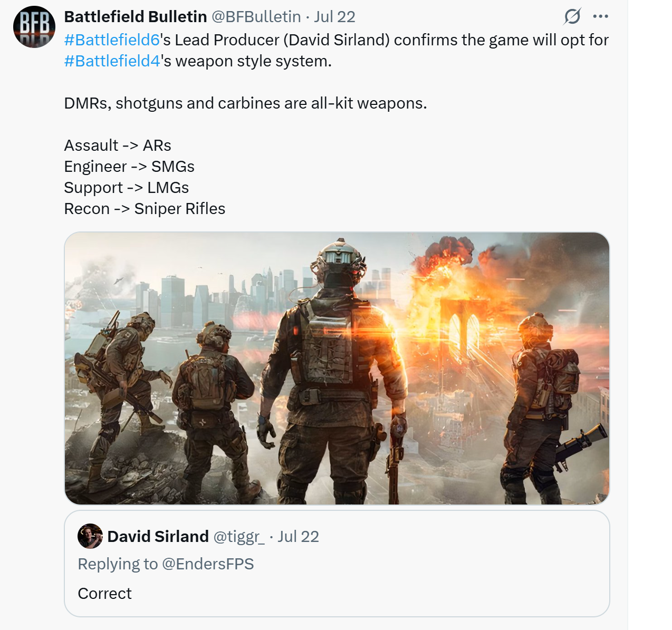Click the BFB profile avatar
This screenshot has height=630, width=672.
34,27
